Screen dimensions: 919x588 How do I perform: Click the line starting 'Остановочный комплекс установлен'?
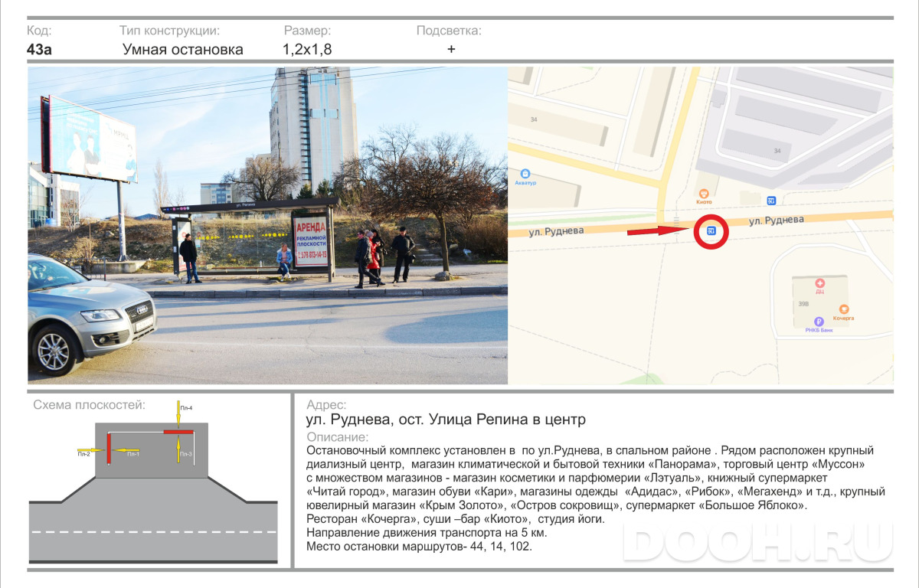[590, 450]
